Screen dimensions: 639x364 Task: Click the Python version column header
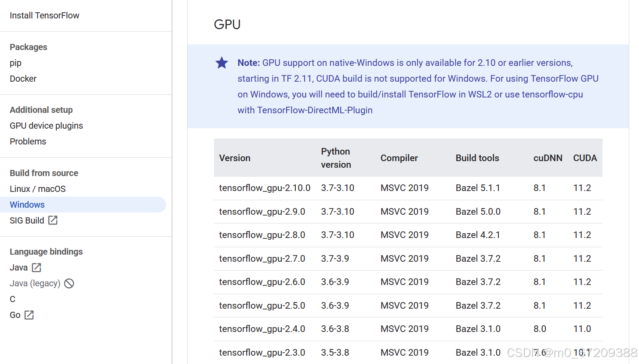point(336,158)
